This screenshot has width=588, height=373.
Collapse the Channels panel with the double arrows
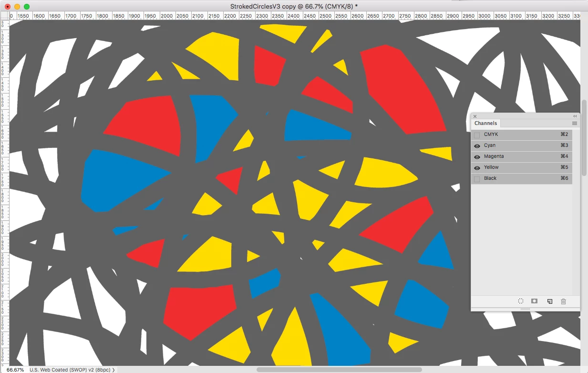point(575,116)
